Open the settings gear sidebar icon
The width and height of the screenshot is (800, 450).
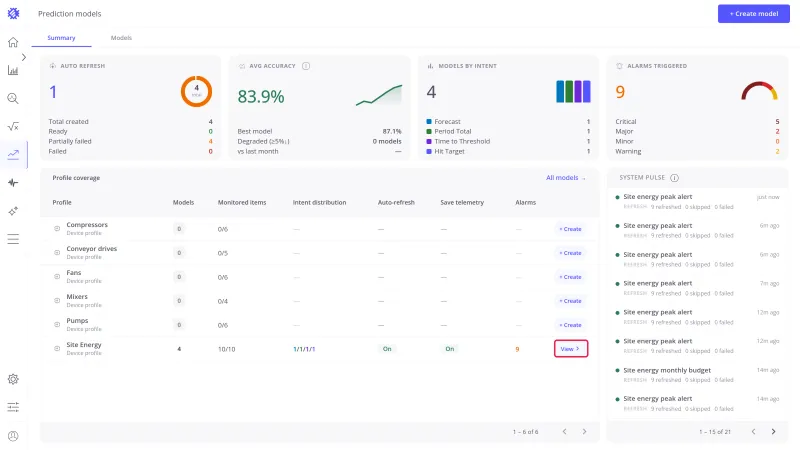pos(13,379)
